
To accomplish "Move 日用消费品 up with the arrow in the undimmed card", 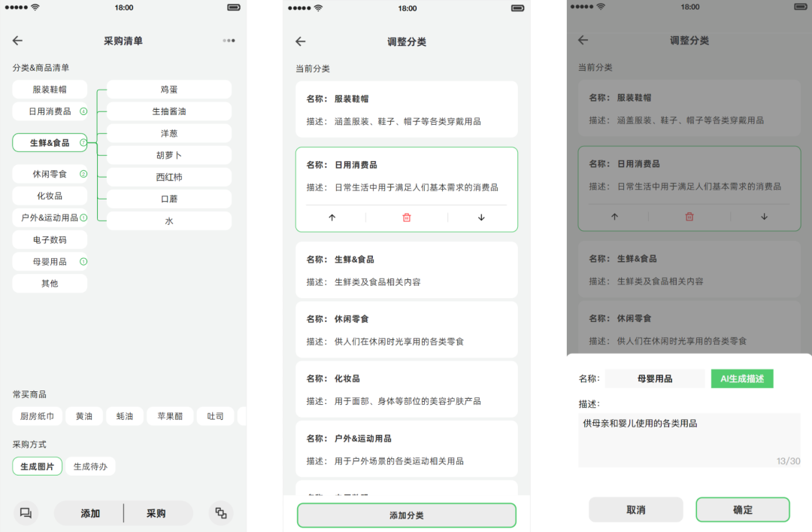I will 332,217.
